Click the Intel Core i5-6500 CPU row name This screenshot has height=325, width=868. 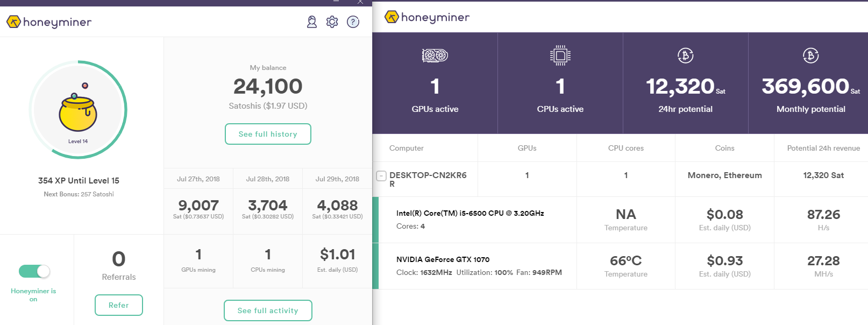tap(470, 213)
